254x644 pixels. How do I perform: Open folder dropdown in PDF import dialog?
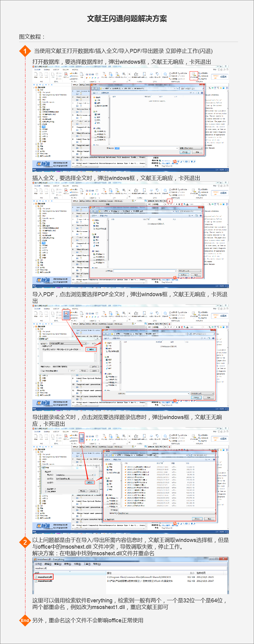[68, 344]
